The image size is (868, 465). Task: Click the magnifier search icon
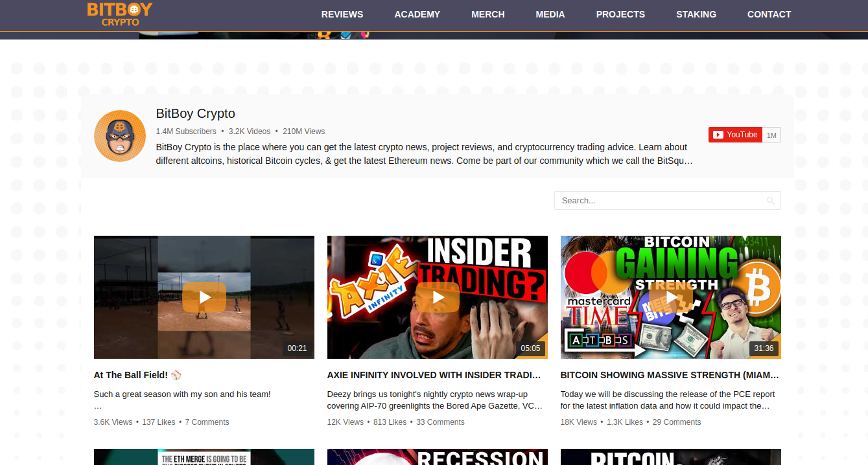point(770,201)
